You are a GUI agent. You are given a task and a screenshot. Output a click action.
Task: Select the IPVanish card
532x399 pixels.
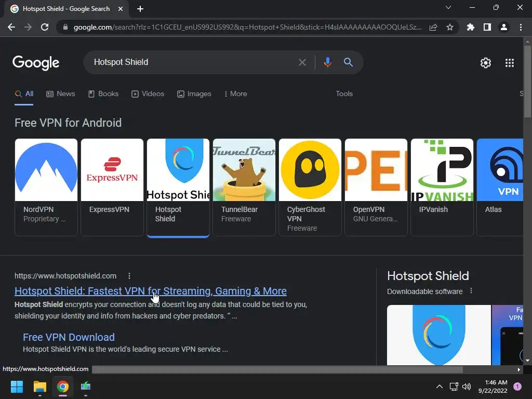[442, 187]
